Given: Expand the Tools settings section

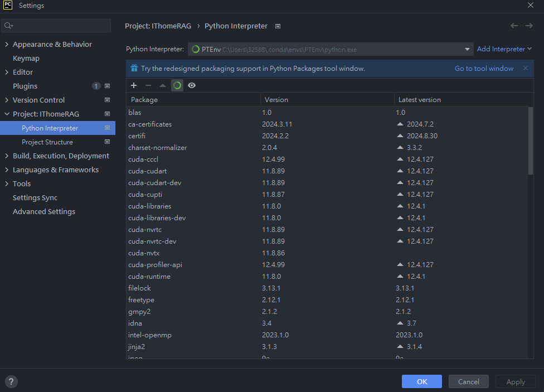Looking at the screenshot, I should [x=7, y=183].
